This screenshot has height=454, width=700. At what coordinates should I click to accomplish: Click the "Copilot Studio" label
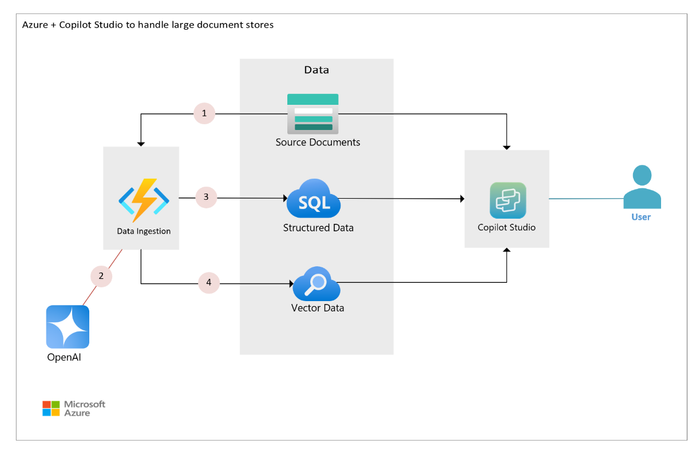[x=506, y=227]
